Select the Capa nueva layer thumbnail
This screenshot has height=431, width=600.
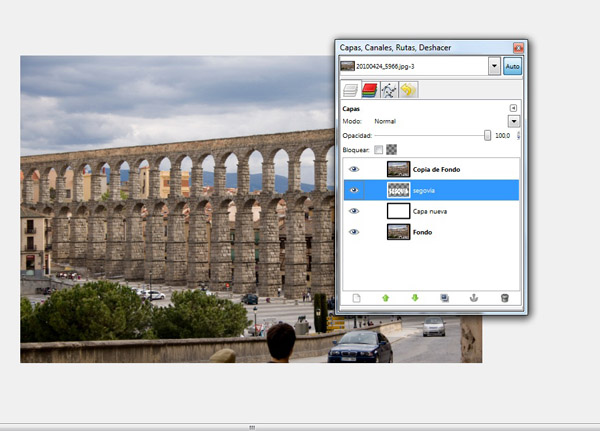pos(399,211)
